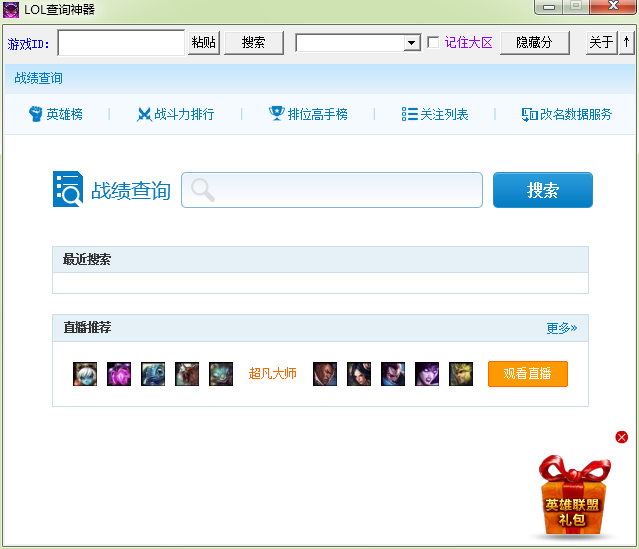Open the 英雄联盟礼包 gift box
The image size is (639, 549).
pos(573,496)
